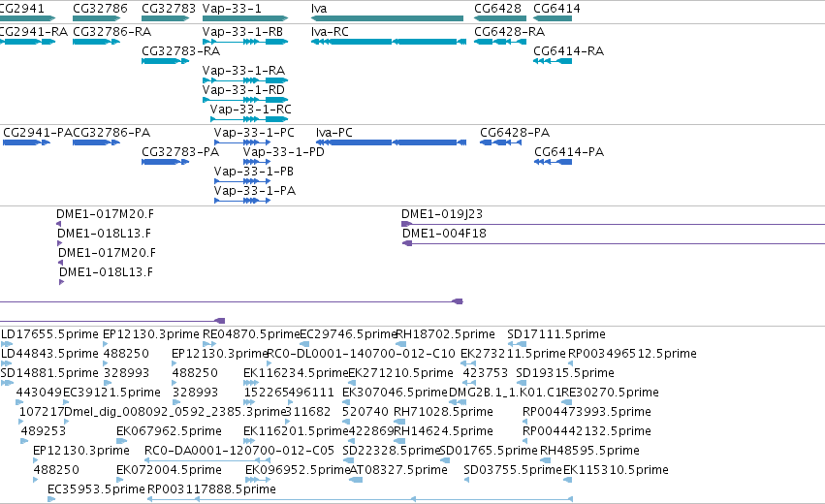Select the AT08327.5prime EST label

(x=398, y=470)
